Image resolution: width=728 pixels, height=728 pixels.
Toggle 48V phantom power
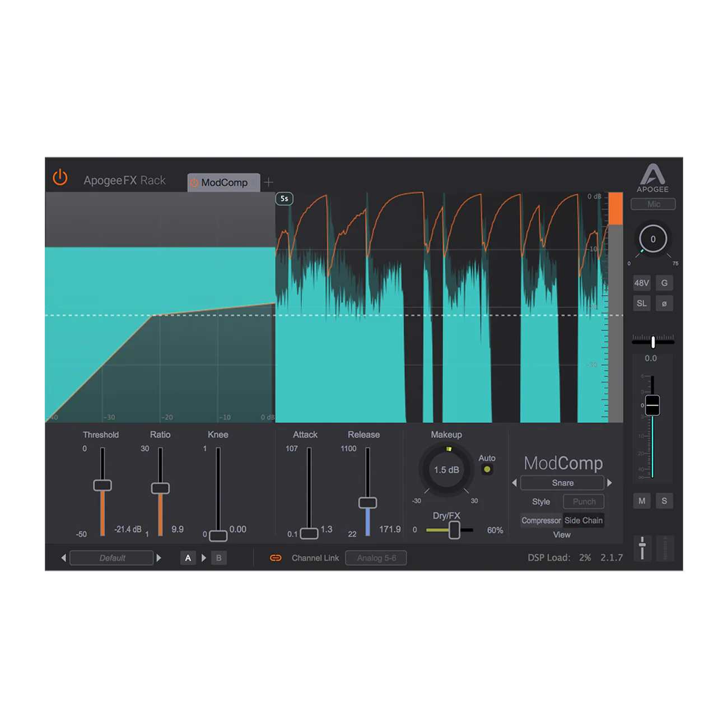[x=642, y=283]
